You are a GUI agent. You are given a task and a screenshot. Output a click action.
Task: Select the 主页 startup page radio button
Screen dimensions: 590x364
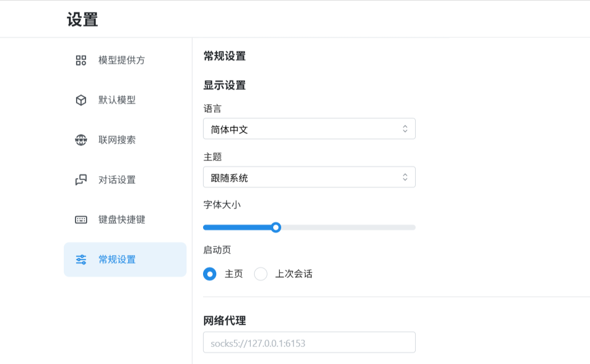coord(210,274)
